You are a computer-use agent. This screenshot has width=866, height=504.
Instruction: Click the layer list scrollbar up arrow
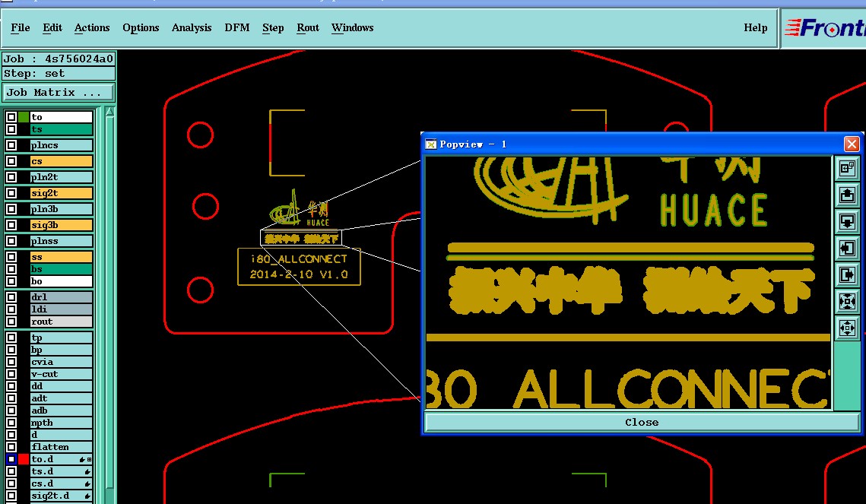109,112
